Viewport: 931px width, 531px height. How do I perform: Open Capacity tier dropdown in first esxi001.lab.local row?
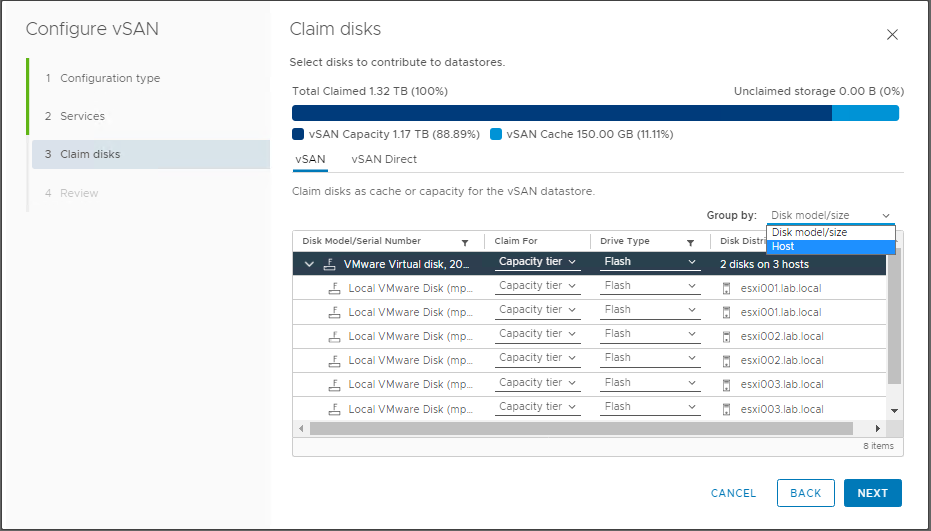(537, 286)
